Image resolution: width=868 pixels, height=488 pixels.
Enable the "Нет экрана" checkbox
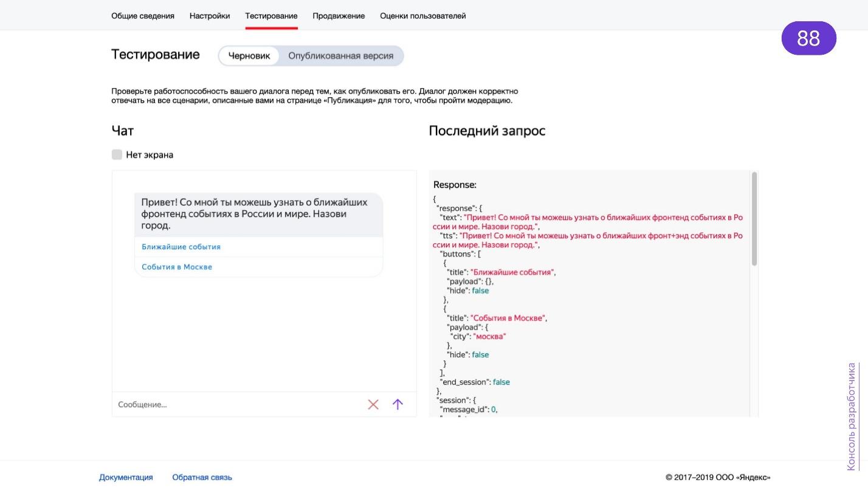coord(117,154)
